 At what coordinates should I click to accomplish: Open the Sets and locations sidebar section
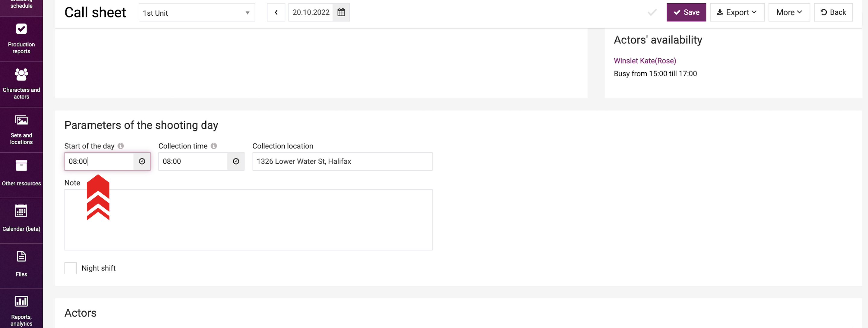[x=21, y=130]
